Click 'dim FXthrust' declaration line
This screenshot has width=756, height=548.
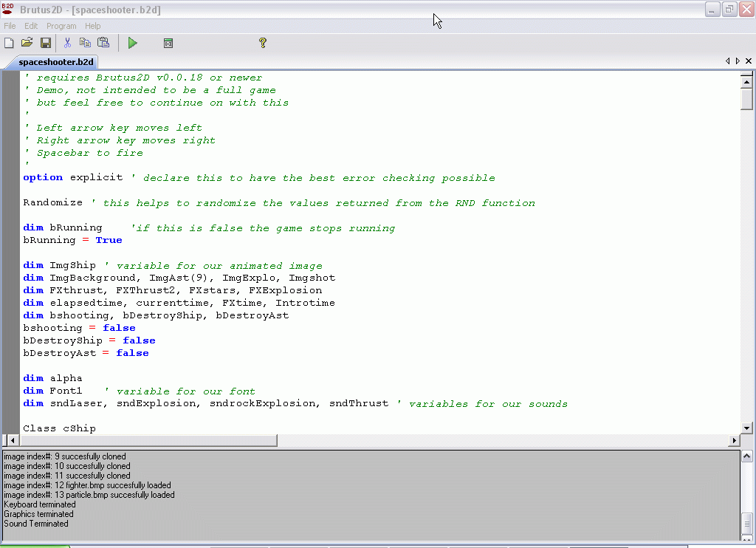pyautogui.click(x=173, y=290)
